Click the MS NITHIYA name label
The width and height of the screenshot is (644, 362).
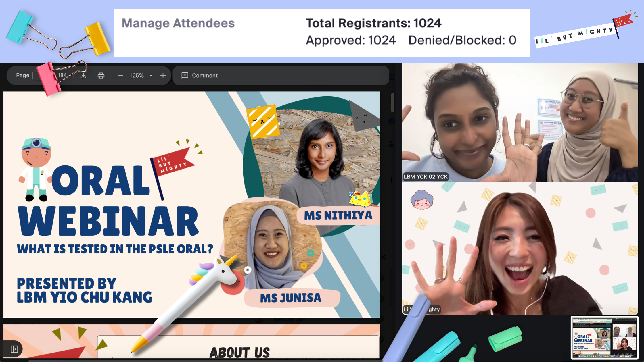tap(338, 215)
